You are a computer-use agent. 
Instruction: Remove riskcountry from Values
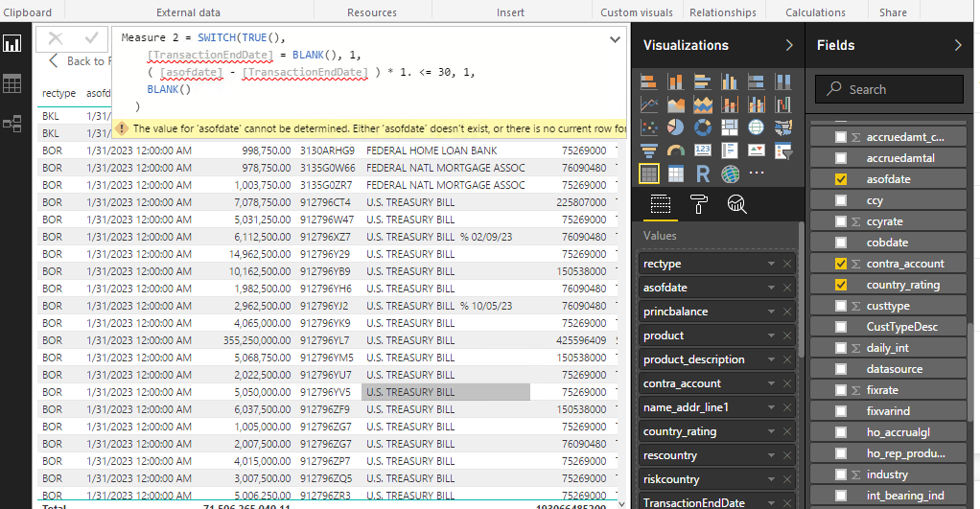tap(787, 479)
